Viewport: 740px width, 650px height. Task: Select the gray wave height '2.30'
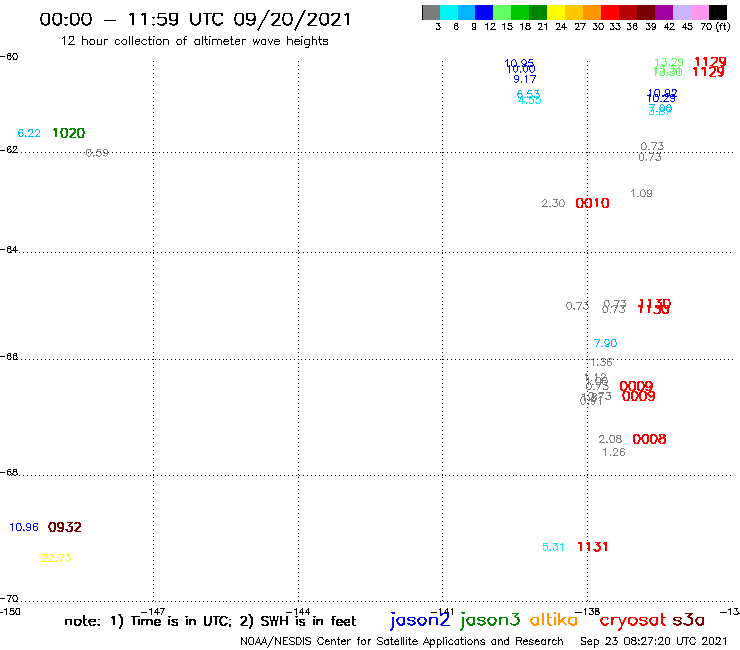coord(553,203)
